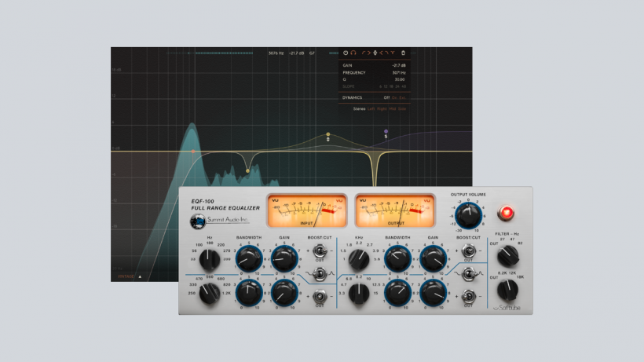Screen dimensions: 644x362
Task: Set Dynamics to On
Action: 394,97
